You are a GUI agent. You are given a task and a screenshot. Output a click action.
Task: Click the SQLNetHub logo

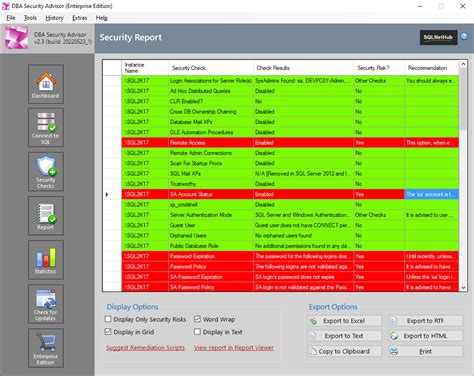click(x=438, y=37)
